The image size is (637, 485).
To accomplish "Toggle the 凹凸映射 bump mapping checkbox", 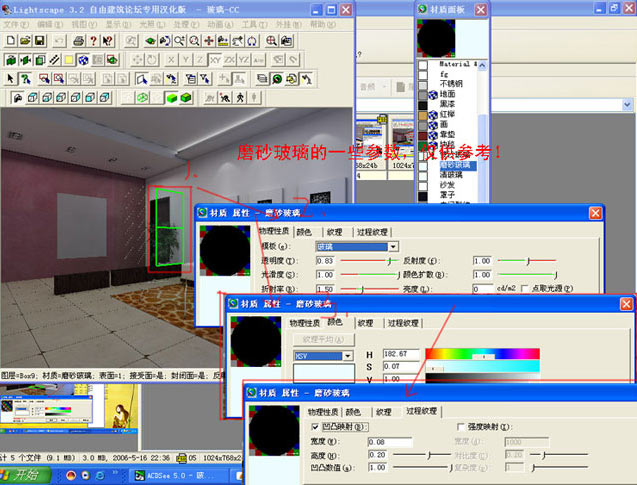I will 315,427.
